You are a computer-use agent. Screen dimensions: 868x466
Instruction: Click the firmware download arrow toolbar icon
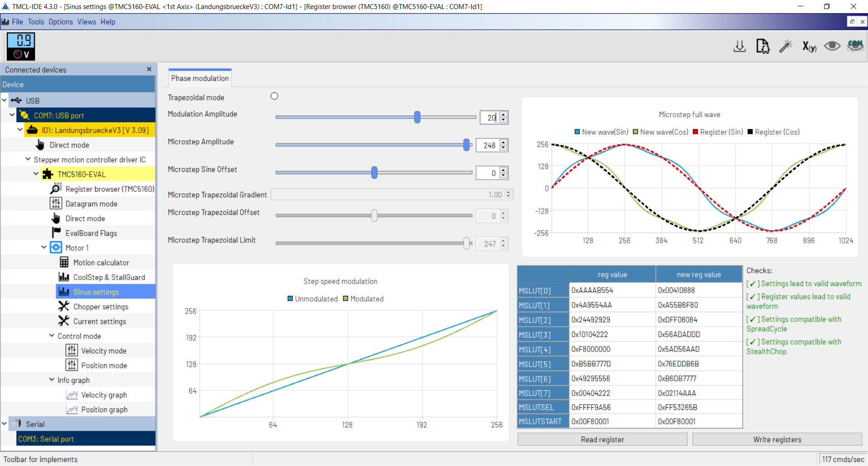coord(740,46)
